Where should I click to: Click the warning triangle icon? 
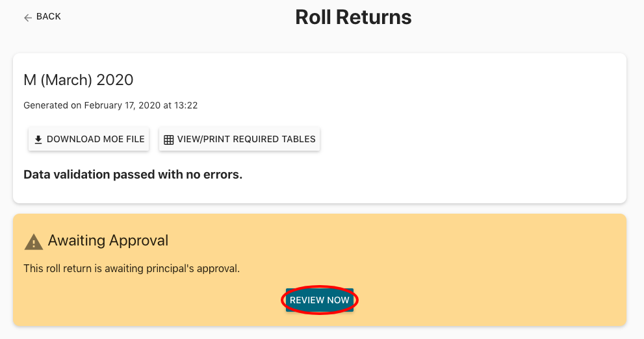[x=33, y=242]
